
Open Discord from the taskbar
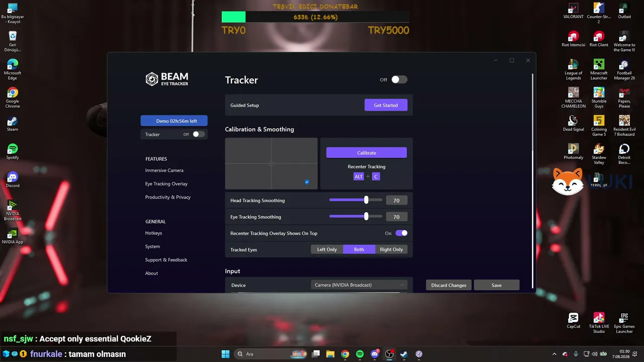click(x=375, y=354)
